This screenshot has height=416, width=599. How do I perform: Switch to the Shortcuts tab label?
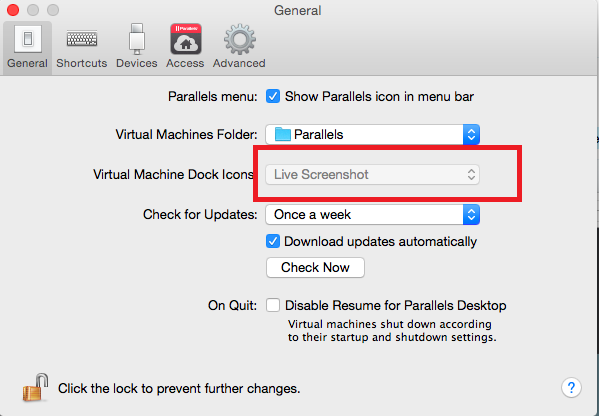pyautogui.click(x=82, y=63)
